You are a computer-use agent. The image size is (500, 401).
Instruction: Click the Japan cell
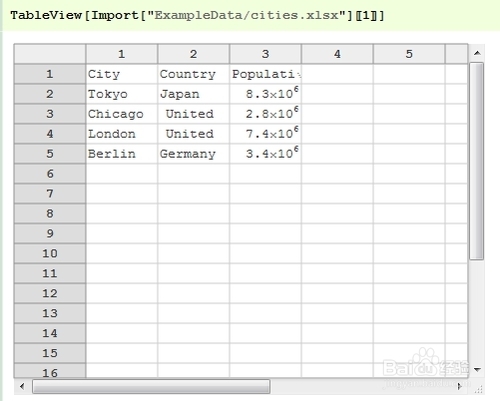click(194, 94)
